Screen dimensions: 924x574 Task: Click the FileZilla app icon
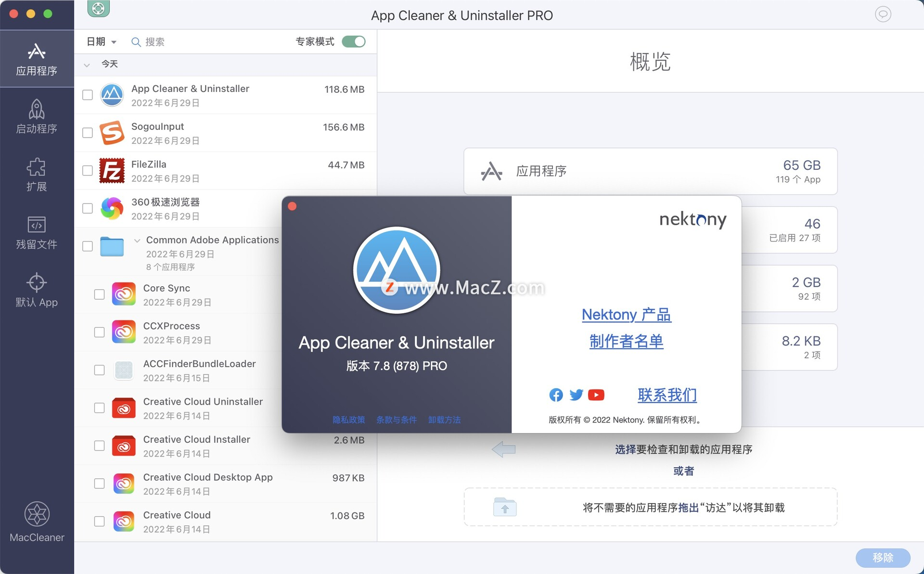112,170
